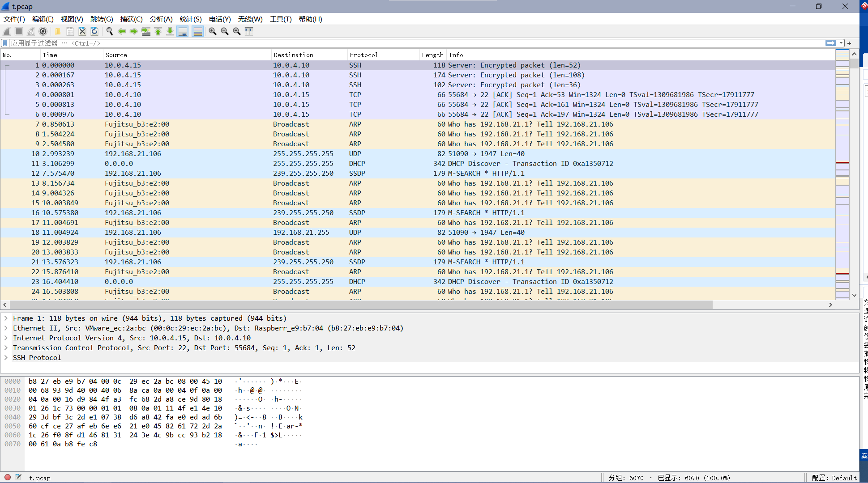Zoom in on main window text
Screen dimensions: 868x483
213,31
